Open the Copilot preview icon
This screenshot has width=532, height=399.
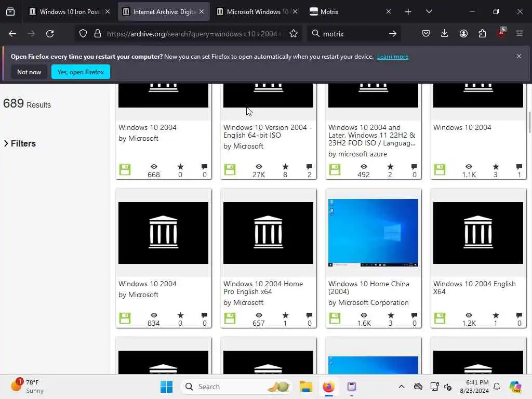(x=515, y=387)
